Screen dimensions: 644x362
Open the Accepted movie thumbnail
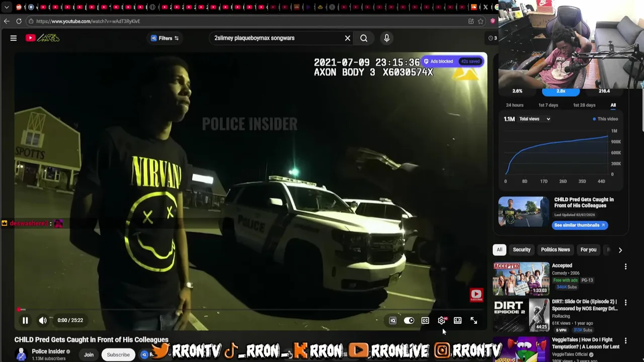[521, 279]
